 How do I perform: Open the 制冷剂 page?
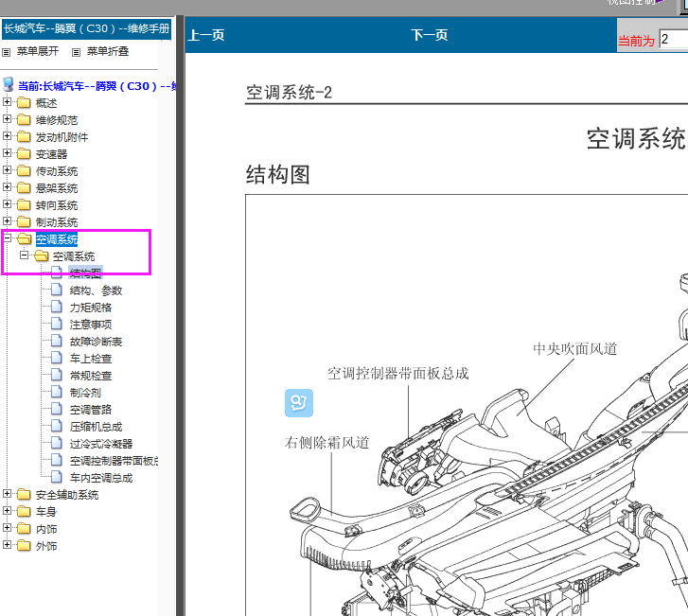click(x=85, y=393)
